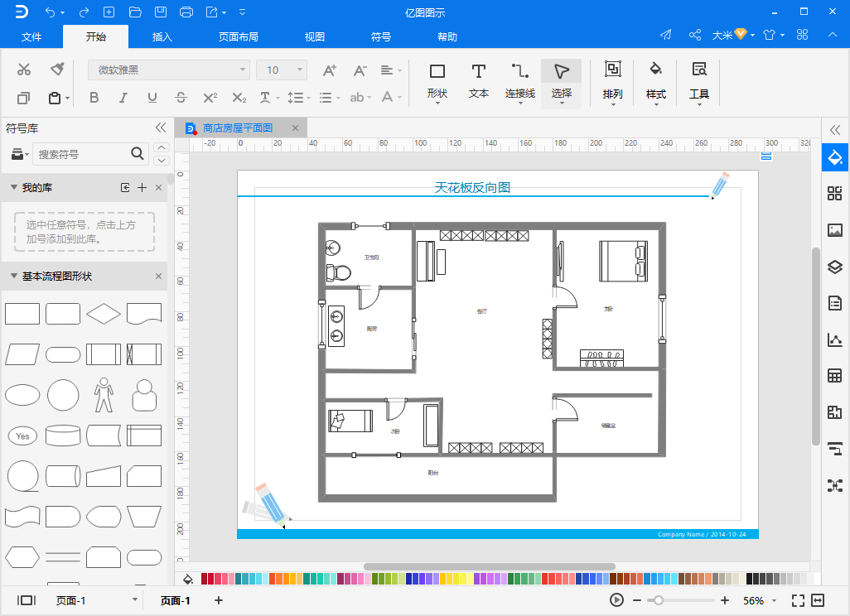Viewport: 850px width, 616px height.
Task: Open the fill style panel icon
Action: [835, 157]
